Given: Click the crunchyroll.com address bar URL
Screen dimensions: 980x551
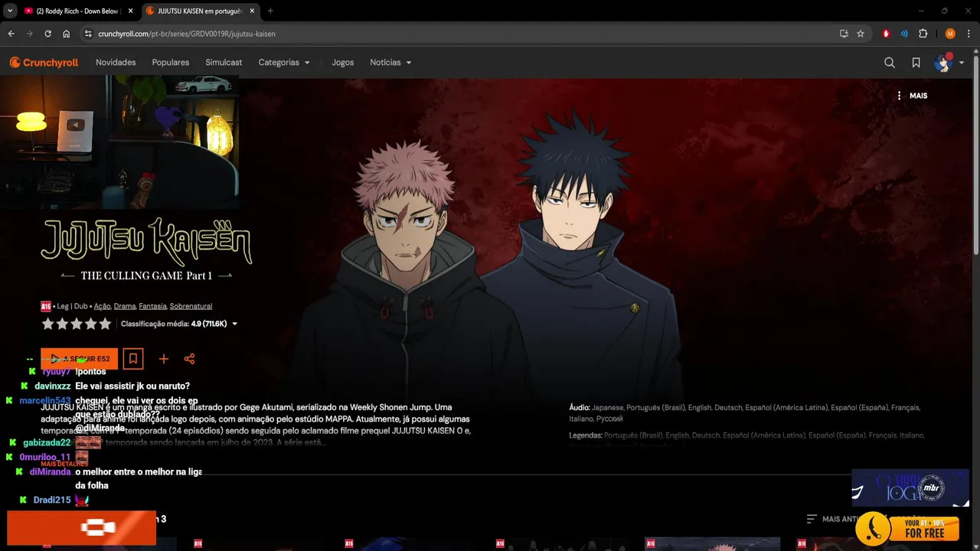Looking at the screenshot, I should [187, 34].
